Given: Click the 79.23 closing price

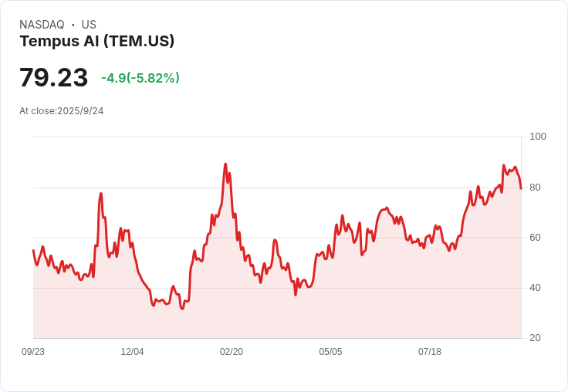Looking at the screenshot, I should point(53,78).
